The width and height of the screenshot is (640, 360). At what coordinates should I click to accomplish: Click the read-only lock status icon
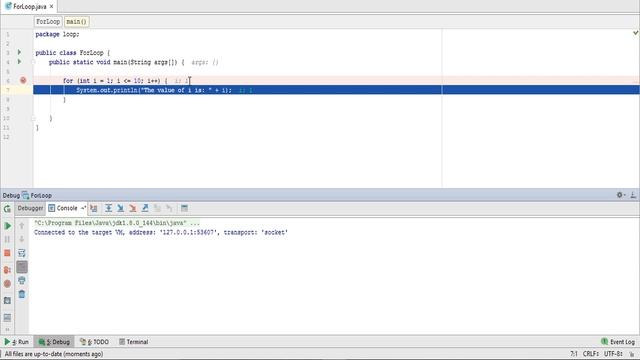pyautogui.click(x=631, y=354)
